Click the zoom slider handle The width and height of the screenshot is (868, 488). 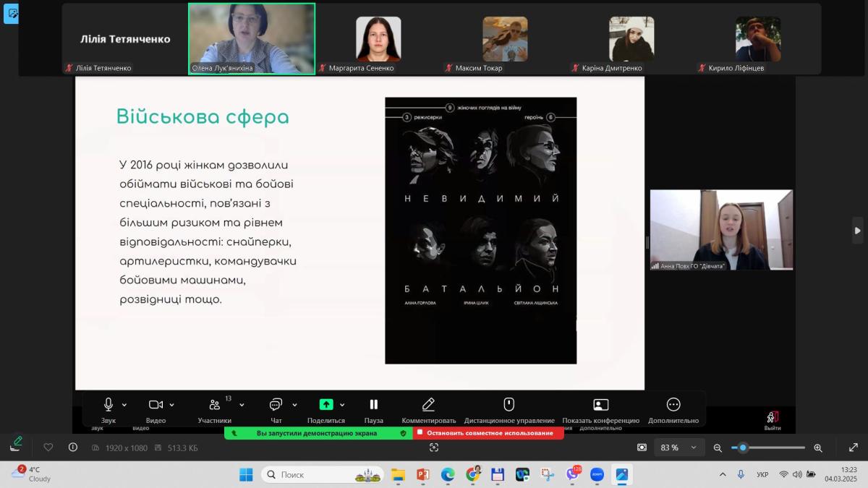point(743,448)
